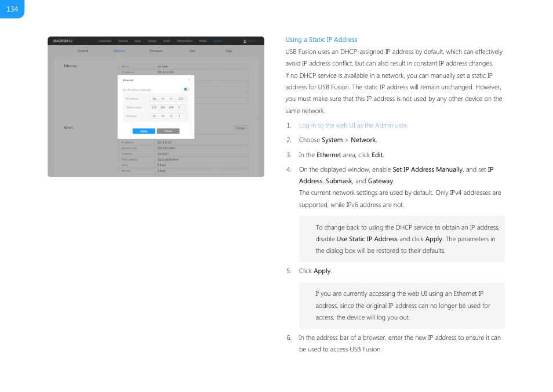Switch to the User sub-tab
This screenshot has width=553, height=392.
tap(192, 51)
